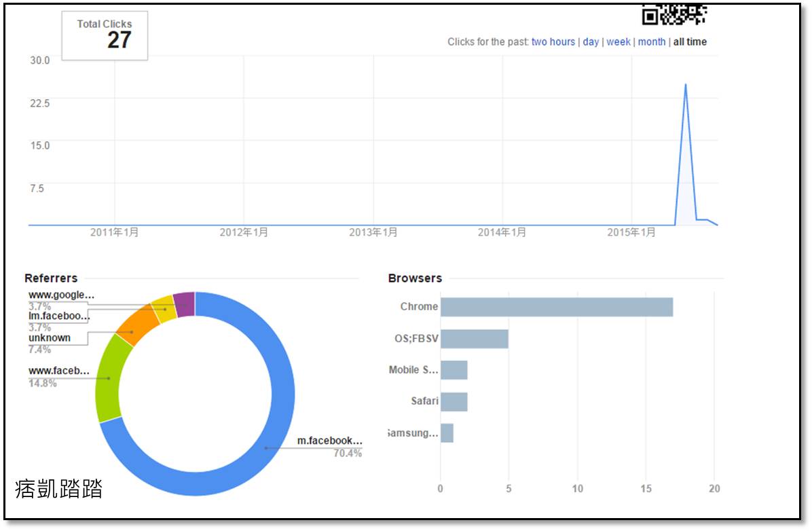Click the Mobile S... browser bar

tap(454, 370)
